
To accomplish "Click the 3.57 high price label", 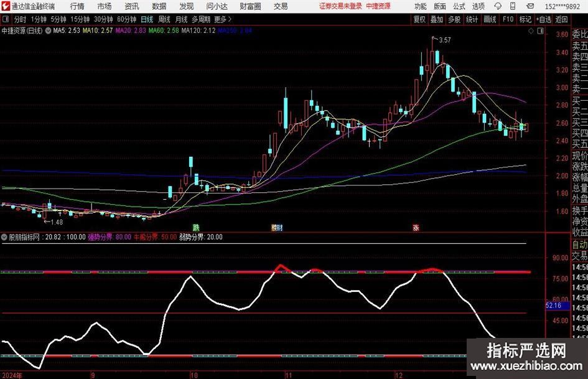I will click(x=445, y=40).
